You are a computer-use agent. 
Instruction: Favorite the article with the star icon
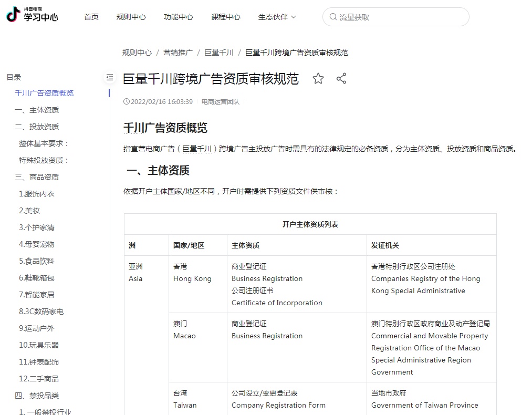tap(318, 79)
